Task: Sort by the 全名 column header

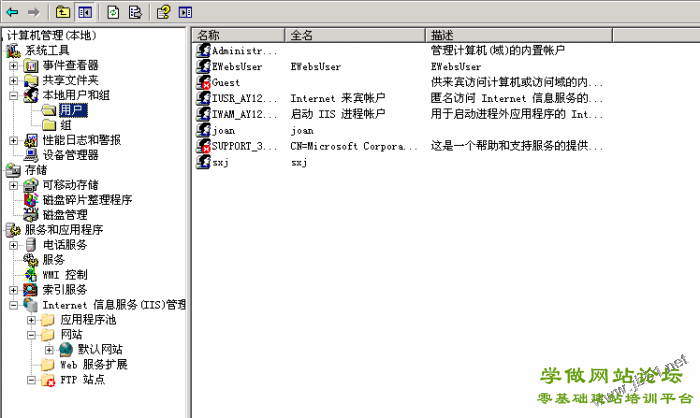Action: (x=355, y=35)
